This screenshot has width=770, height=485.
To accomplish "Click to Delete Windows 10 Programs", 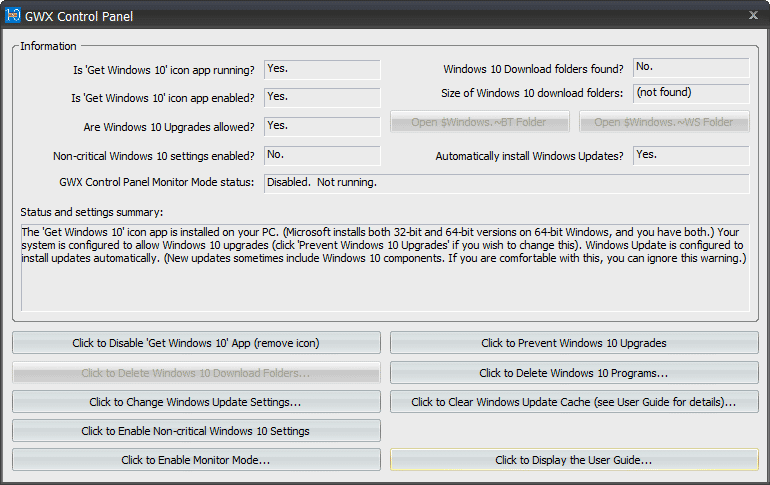I will 574,373.
